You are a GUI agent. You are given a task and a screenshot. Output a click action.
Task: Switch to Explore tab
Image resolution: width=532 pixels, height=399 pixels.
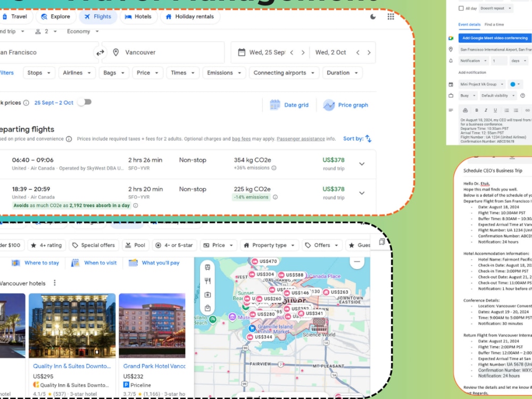(56, 16)
